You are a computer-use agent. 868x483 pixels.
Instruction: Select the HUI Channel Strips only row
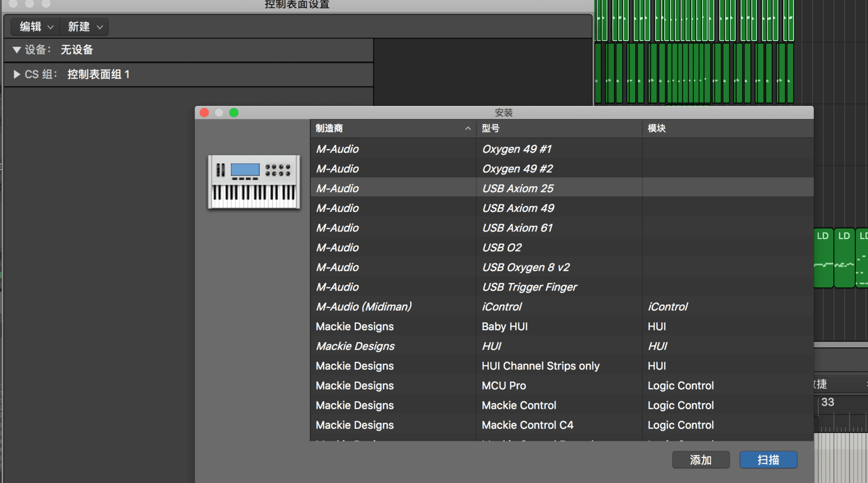click(561, 366)
